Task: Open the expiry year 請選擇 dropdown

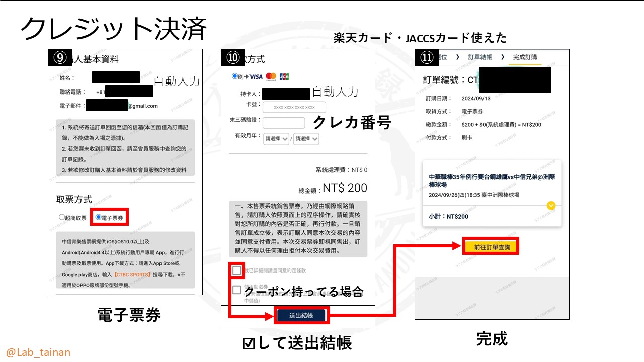Action: 306,139
